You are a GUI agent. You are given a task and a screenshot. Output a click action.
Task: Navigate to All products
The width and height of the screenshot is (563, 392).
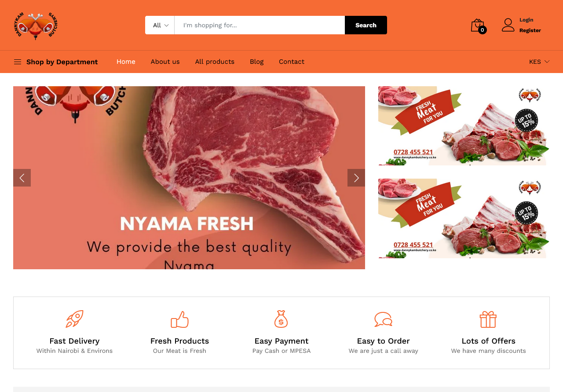(215, 62)
